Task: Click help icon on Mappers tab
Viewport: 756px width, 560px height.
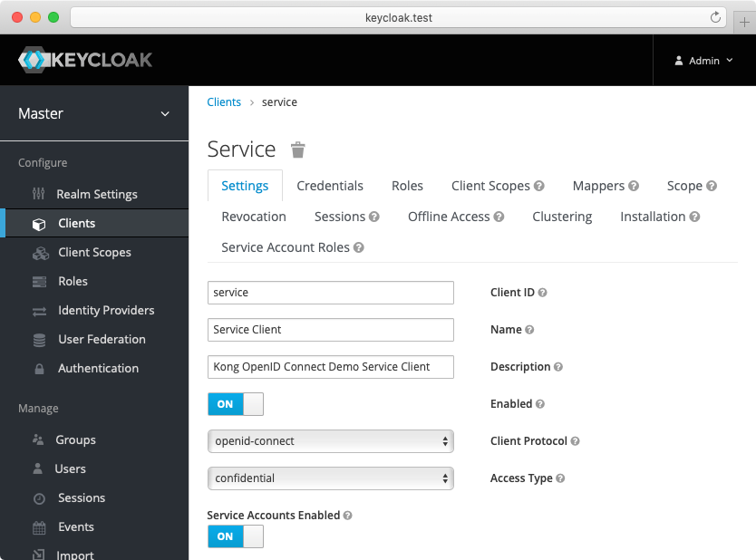Action: [634, 186]
